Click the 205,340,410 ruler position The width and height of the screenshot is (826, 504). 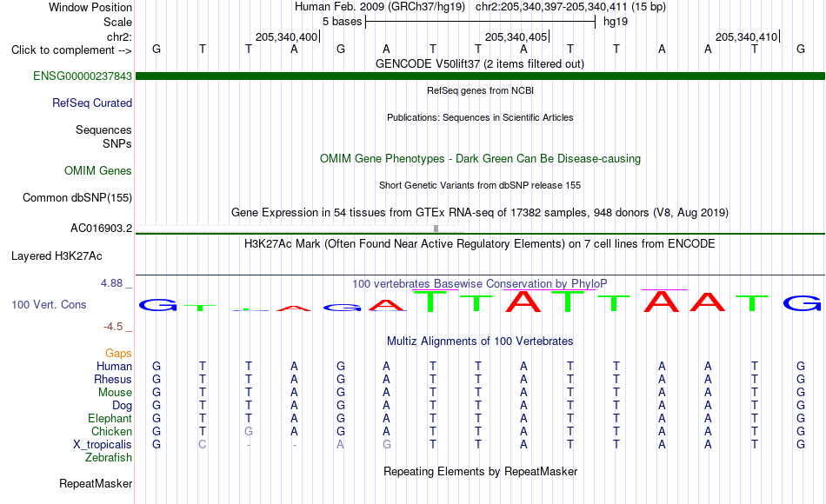tap(747, 36)
